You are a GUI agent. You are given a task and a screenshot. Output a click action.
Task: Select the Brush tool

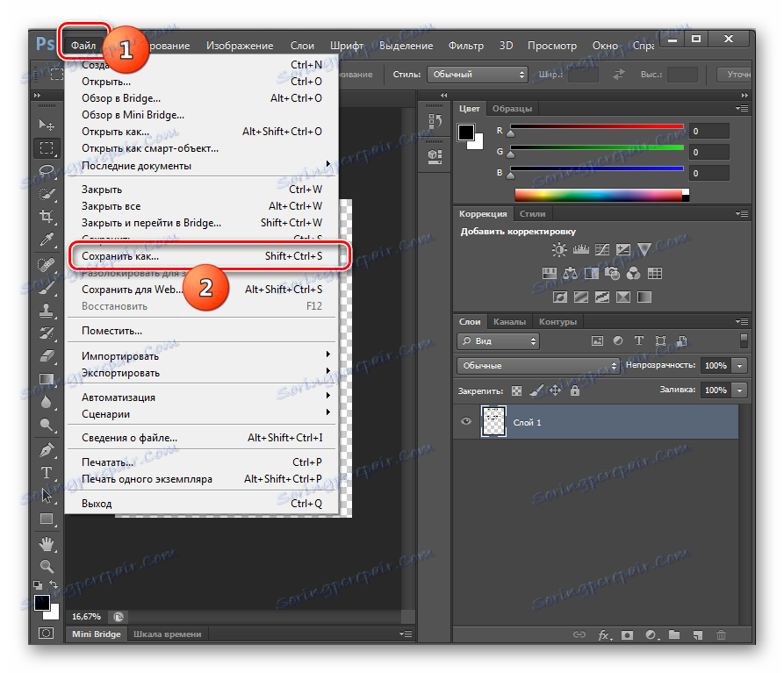[x=47, y=287]
